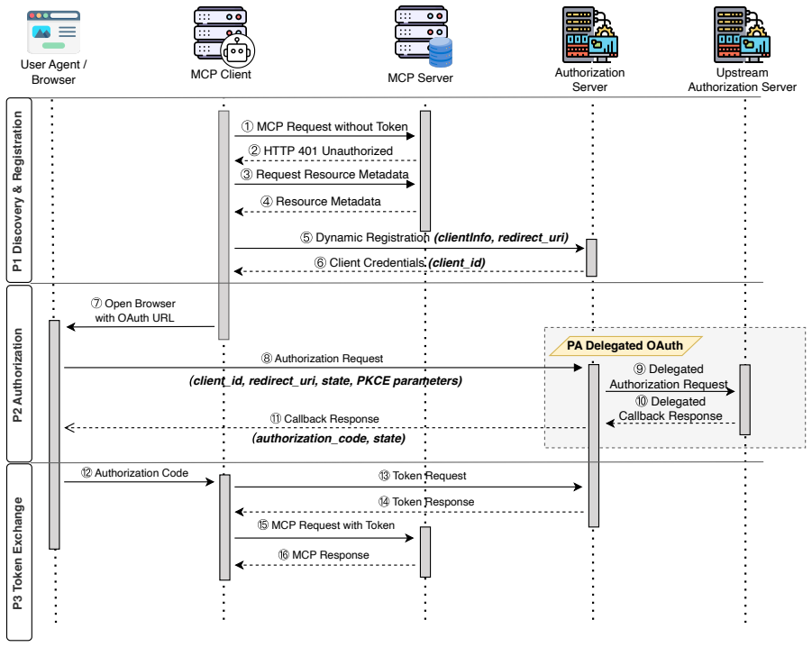Select step 3 'Request Resource Metadata'
Viewport: 812px width, 647px height.
click(324, 175)
